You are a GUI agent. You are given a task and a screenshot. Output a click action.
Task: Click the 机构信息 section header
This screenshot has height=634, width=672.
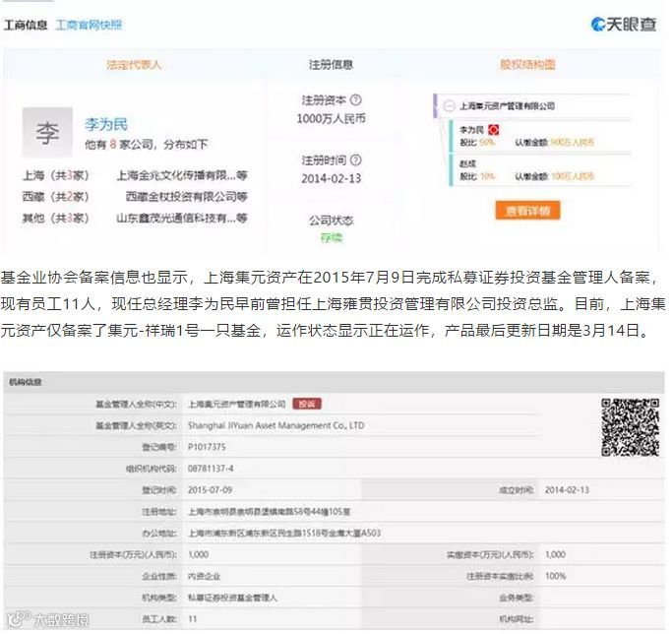coord(26,382)
